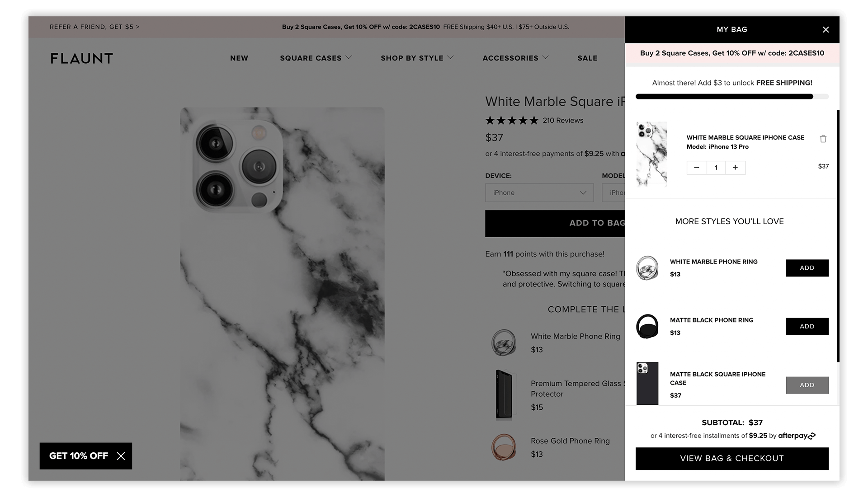Remove White Marble case with trash icon
868x497 pixels.
[x=823, y=139]
